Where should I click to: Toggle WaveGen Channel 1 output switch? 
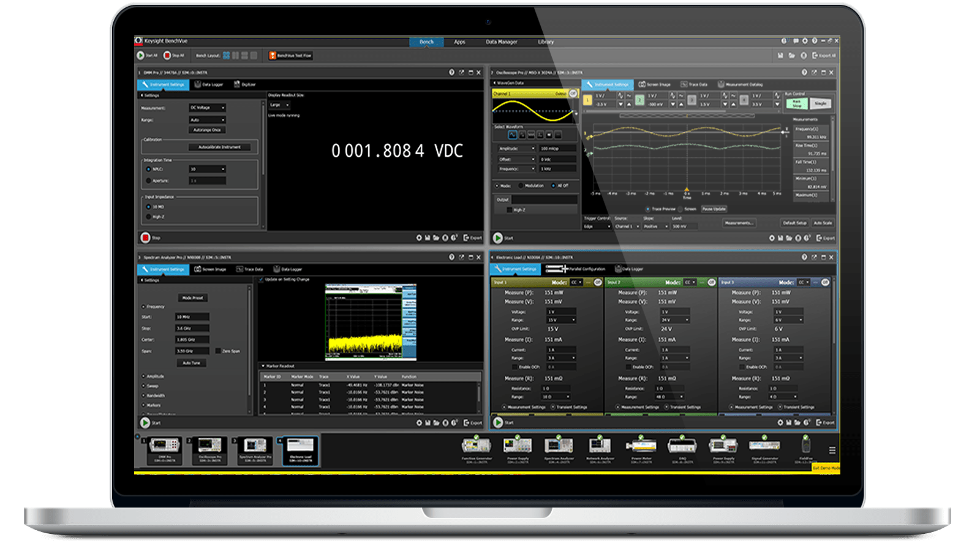tap(573, 94)
